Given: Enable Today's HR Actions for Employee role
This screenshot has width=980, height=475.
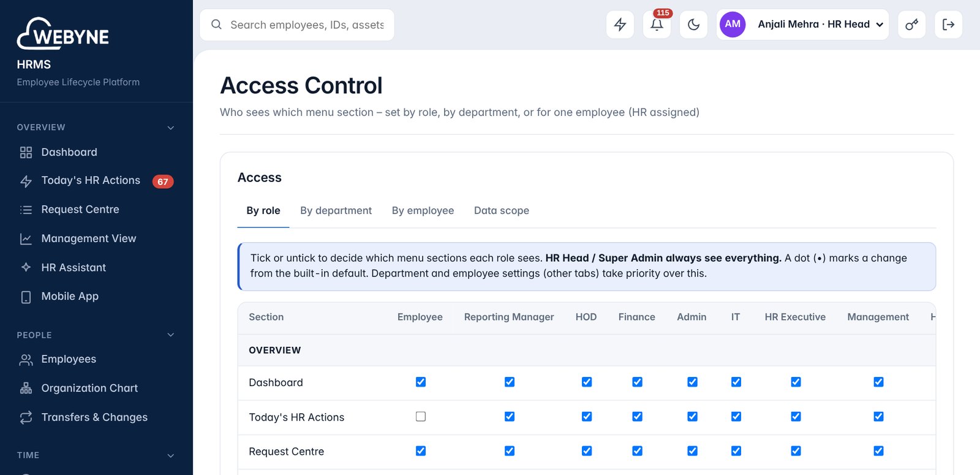Looking at the screenshot, I should [x=421, y=417].
